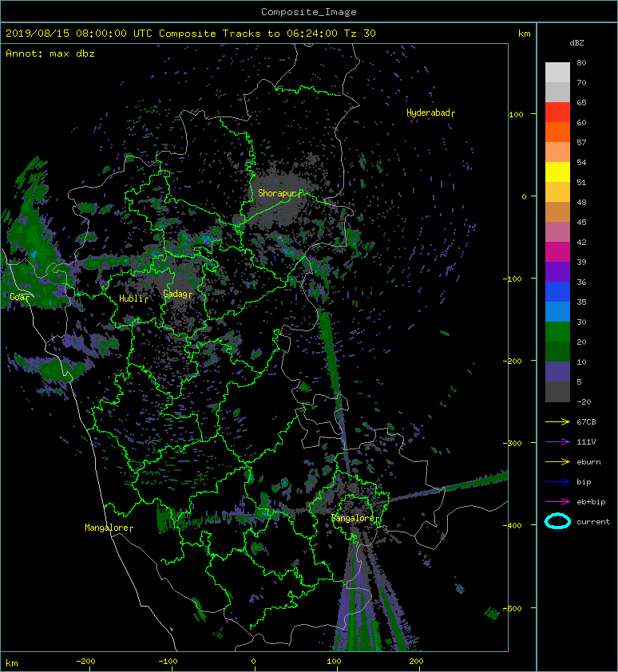
Task: Pick the blue 36 dBZ color swatch
Action: 557,292
